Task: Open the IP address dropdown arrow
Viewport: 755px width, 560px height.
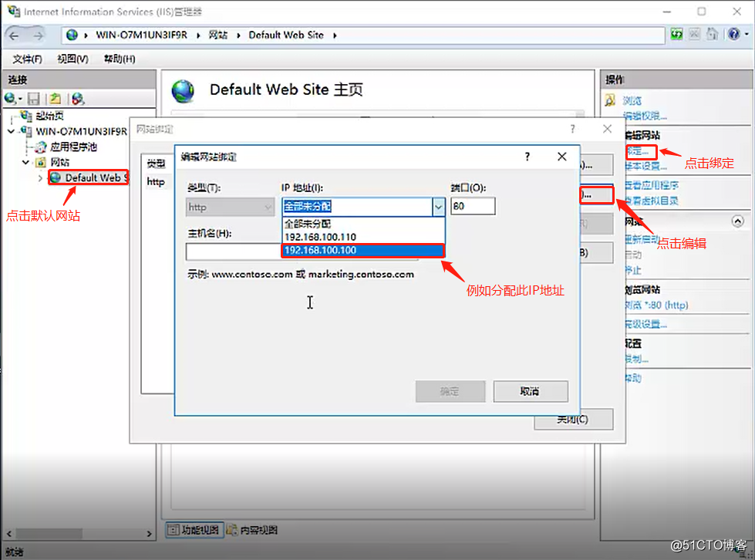Action: coord(438,207)
